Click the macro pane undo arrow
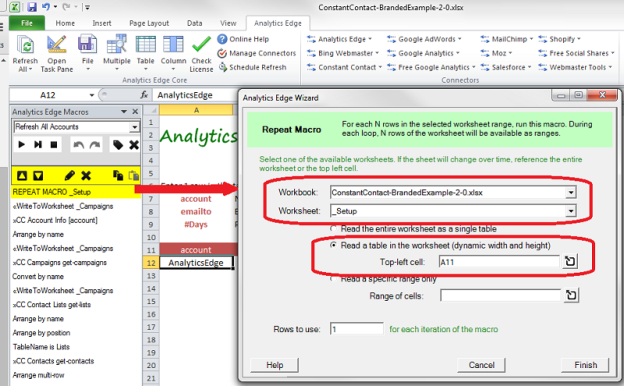624x386 pixels. pos(78,145)
